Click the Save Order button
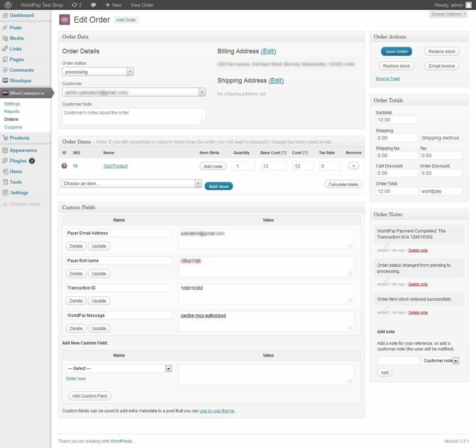The image size is (476, 448). point(397,51)
